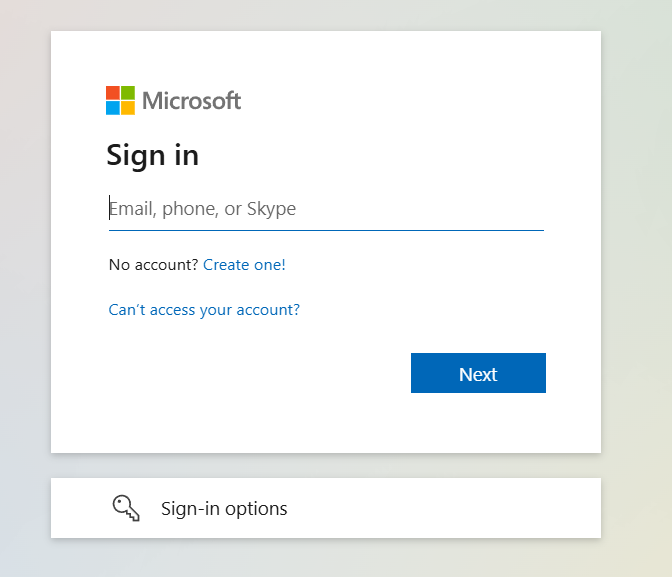Viewport: 672px width, 577px height.
Task: Click the red square in Microsoft logo
Action: (113, 93)
